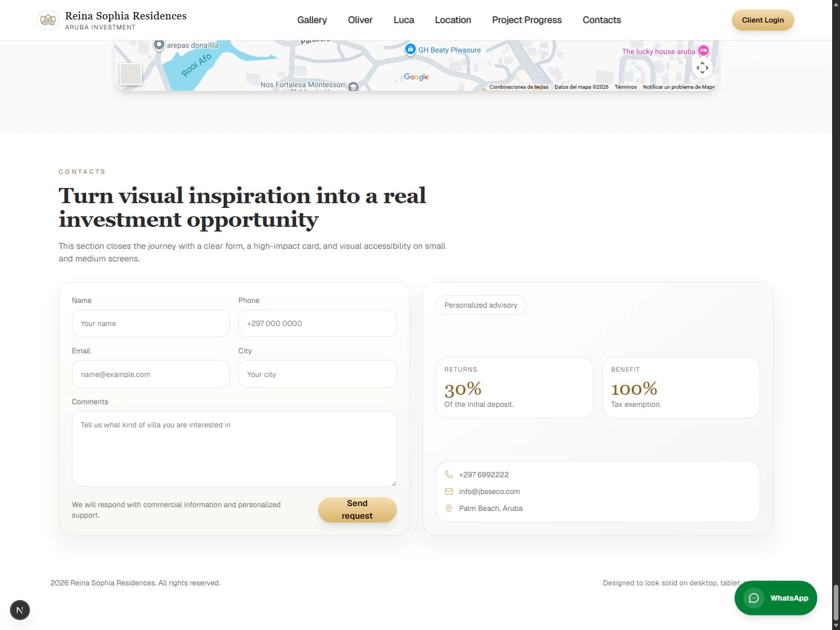Click the envelope icon beside info@jbsseco.com

[449, 491]
